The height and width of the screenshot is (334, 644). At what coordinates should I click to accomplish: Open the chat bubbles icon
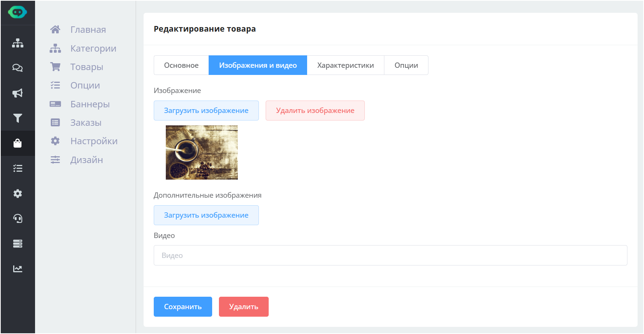tap(17, 68)
